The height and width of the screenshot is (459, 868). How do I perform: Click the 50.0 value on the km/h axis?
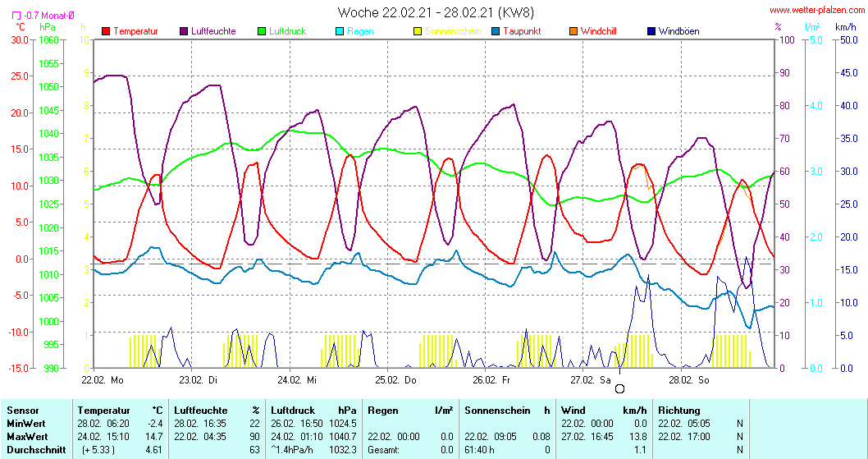click(847, 40)
